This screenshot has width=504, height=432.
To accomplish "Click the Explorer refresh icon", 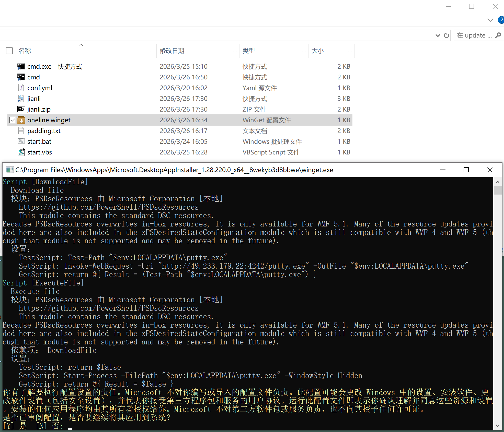I will click(446, 35).
